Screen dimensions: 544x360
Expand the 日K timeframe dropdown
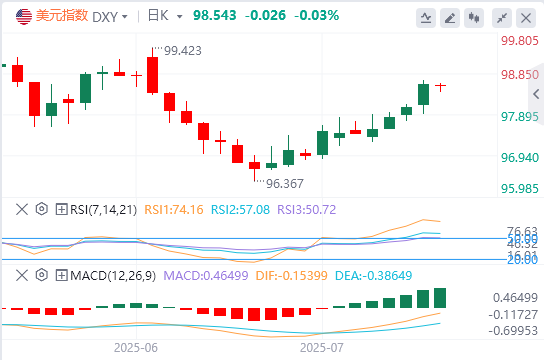click(179, 16)
